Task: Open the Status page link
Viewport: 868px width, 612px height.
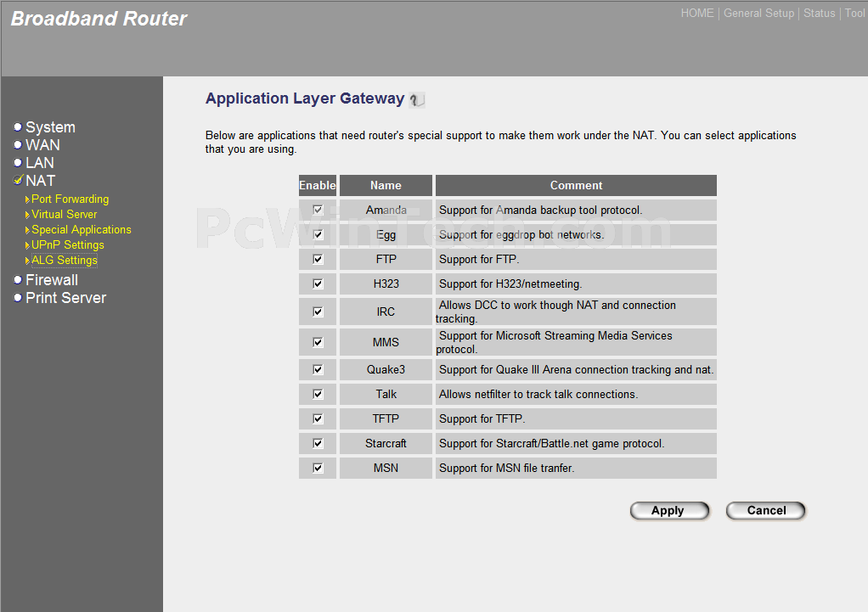Action: (820, 14)
